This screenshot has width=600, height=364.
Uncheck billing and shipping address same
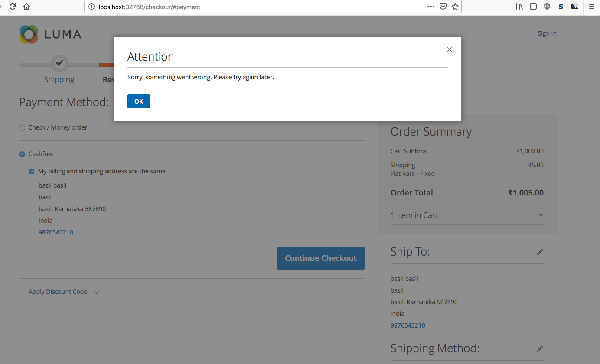pyautogui.click(x=32, y=172)
